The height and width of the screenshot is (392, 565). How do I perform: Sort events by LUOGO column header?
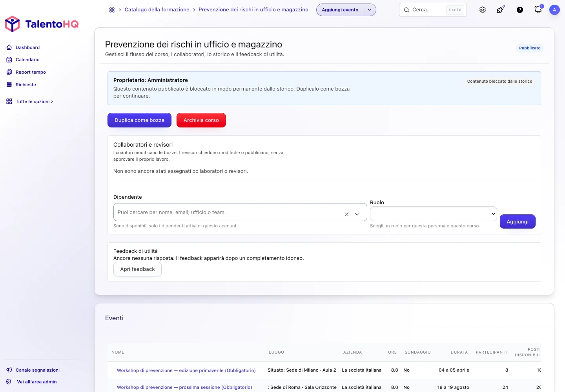pos(277,352)
